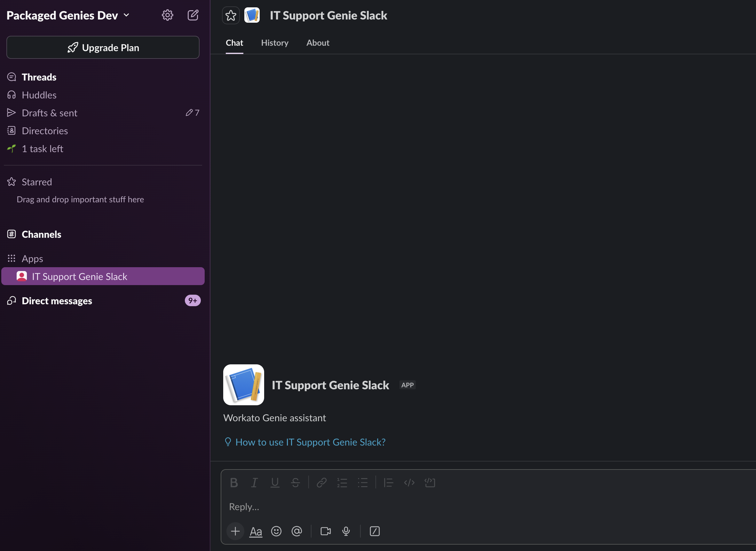This screenshot has width=756, height=551.
Task: Open workspace settings gear icon
Action: [167, 15]
